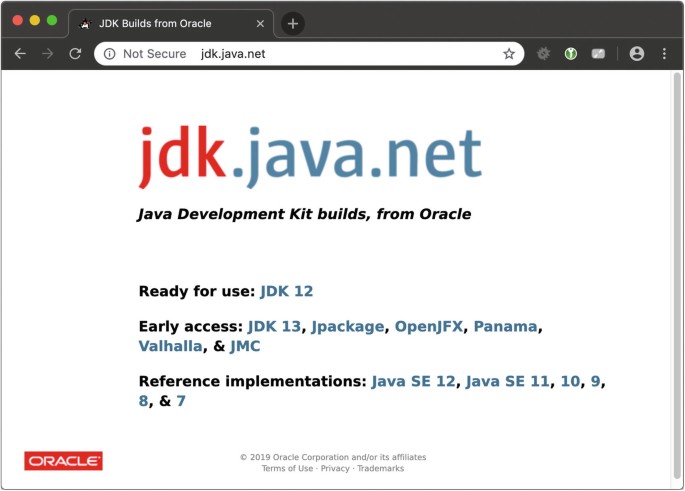Open the Java SE 11 reference implementation
The height and width of the screenshot is (491, 685).
pos(507,382)
